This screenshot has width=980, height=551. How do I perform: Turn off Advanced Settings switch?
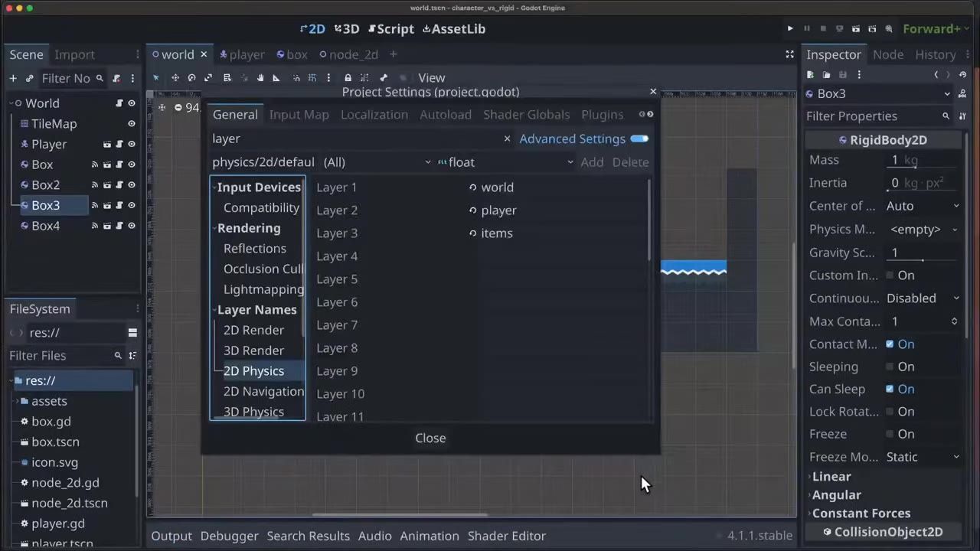click(639, 139)
